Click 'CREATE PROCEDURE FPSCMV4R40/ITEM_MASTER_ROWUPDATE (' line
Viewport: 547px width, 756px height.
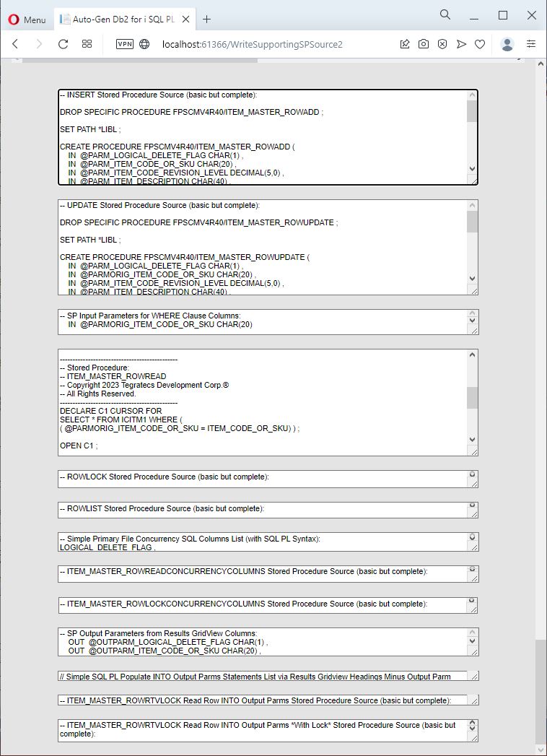point(185,257)
